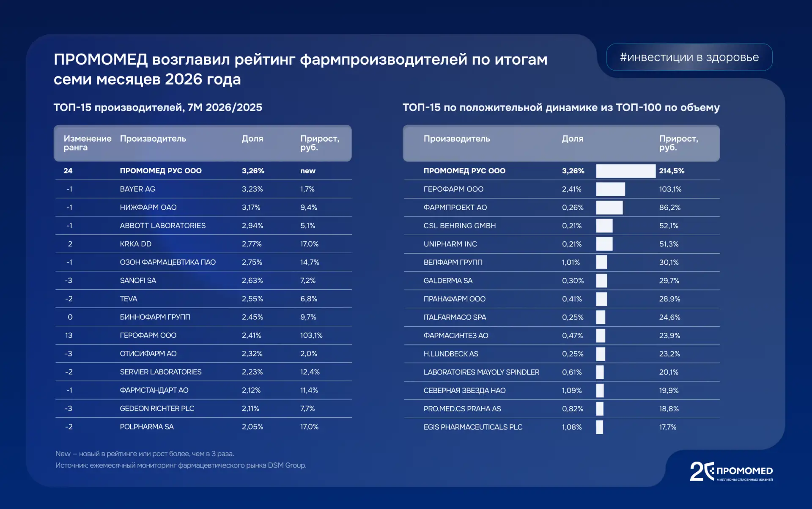Select the 14,7% growth for ОЗОН ФАРМАЦЕВТИКА
Image resolution: width=812 pixels, height=509 pixels.
coord(310,262)
